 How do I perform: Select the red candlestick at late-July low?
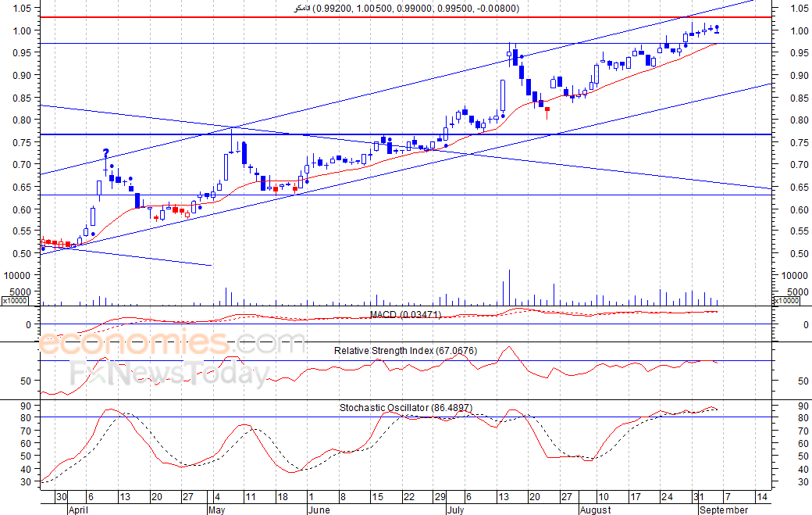pos(547,111)
